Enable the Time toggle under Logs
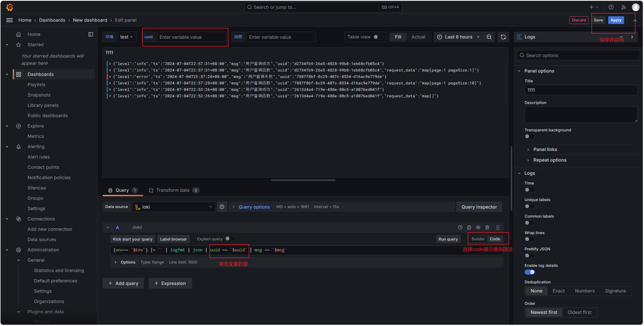Viewport: 644px width, 326px height. [530, 190]
